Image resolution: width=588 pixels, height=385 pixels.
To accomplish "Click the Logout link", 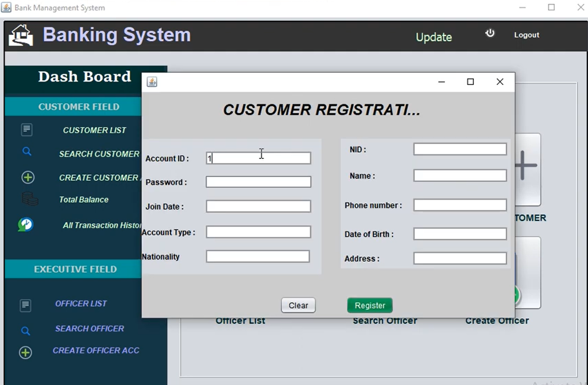I will pyautogui.click(x=527, y=35).
